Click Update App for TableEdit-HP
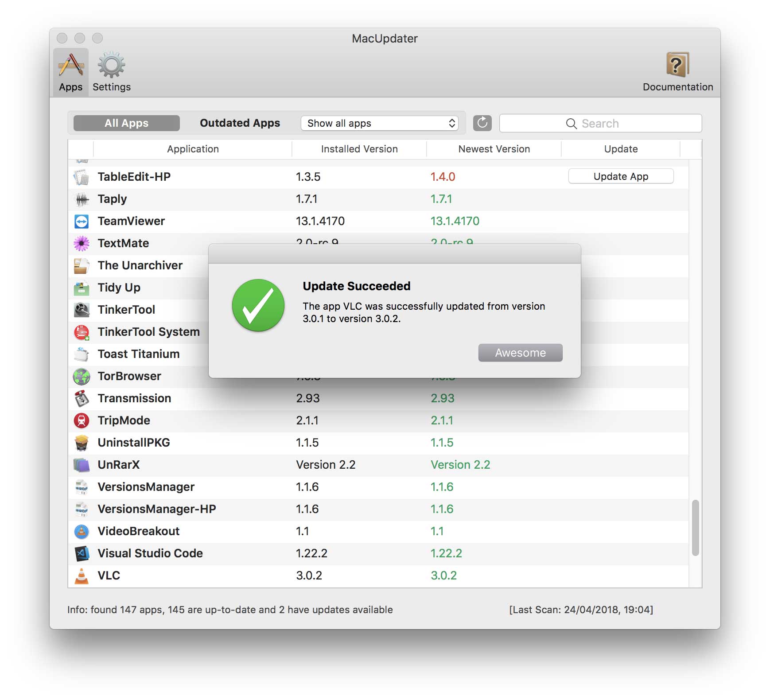 click(x=621, y=176)
